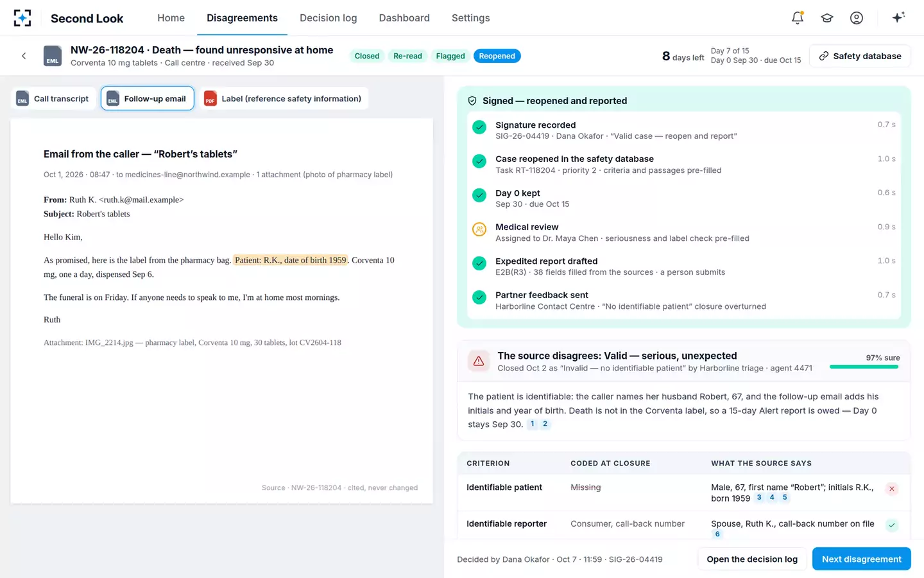Image resolution: width=924 pixels, height=578 pixels.
Task: Click the green check beside Expedited report drafted
Action: (x=479, y=263)
